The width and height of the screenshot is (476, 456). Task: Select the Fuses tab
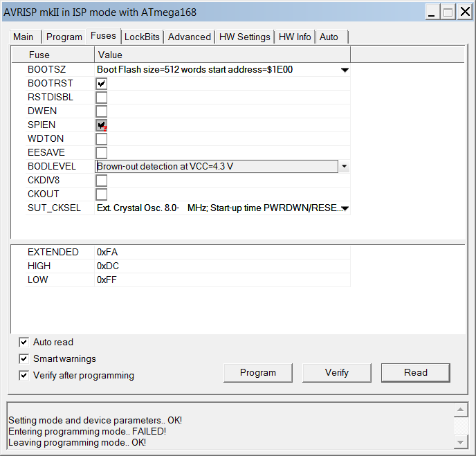click(x=104, y=36)
